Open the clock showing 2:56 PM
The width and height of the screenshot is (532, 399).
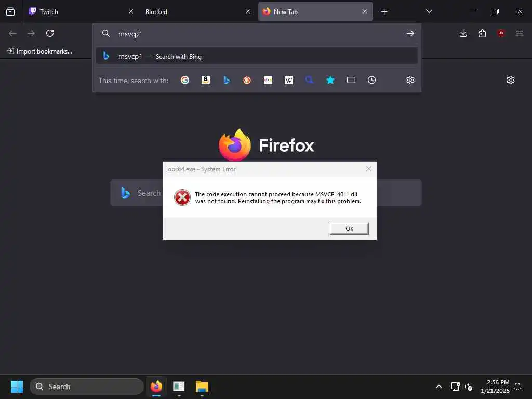495,387
